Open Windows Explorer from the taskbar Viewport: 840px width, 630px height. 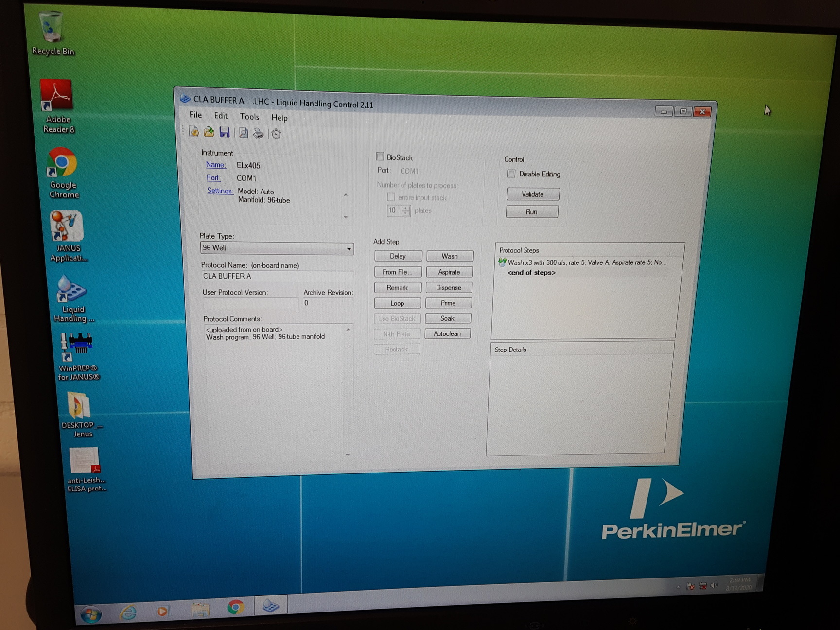200,609
